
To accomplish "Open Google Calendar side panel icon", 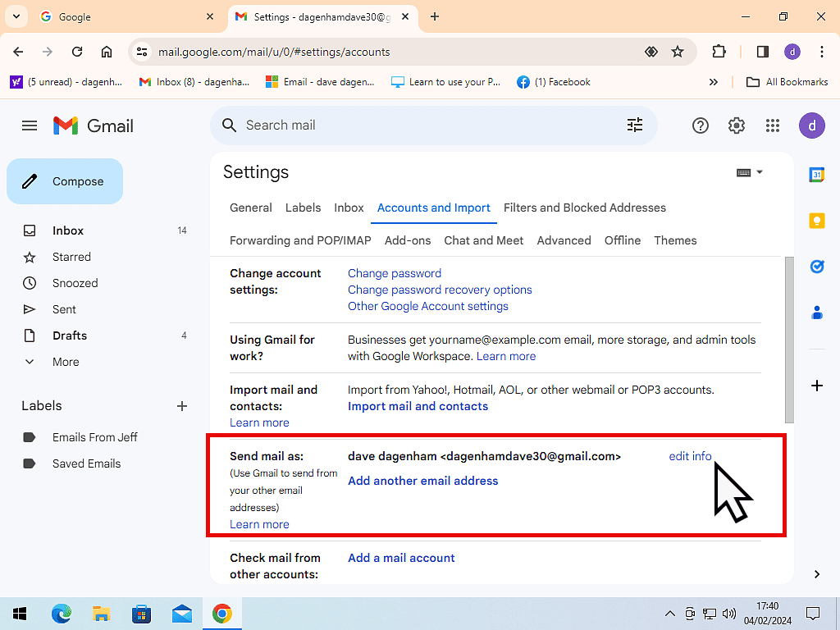I will click(817, 175).
